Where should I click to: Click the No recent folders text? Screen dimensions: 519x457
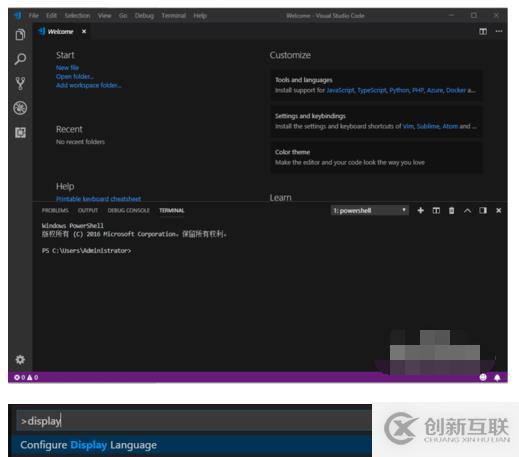click(80, 142)
